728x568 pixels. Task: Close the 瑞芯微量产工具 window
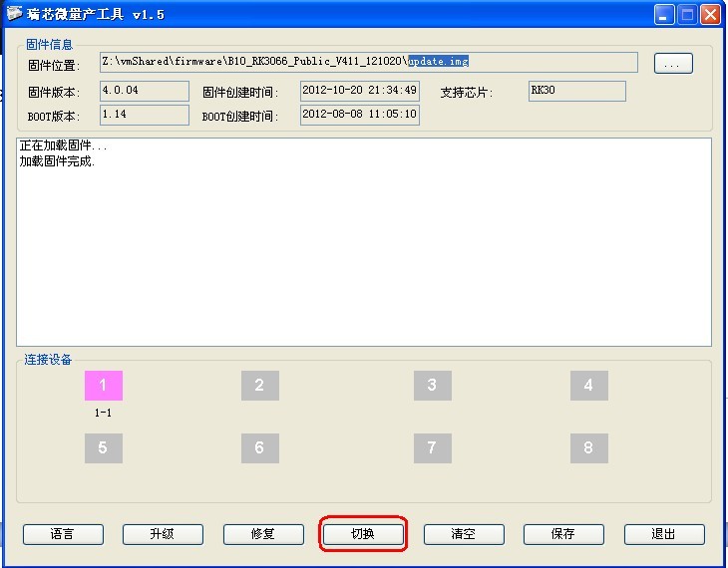(x=710, y=14)
